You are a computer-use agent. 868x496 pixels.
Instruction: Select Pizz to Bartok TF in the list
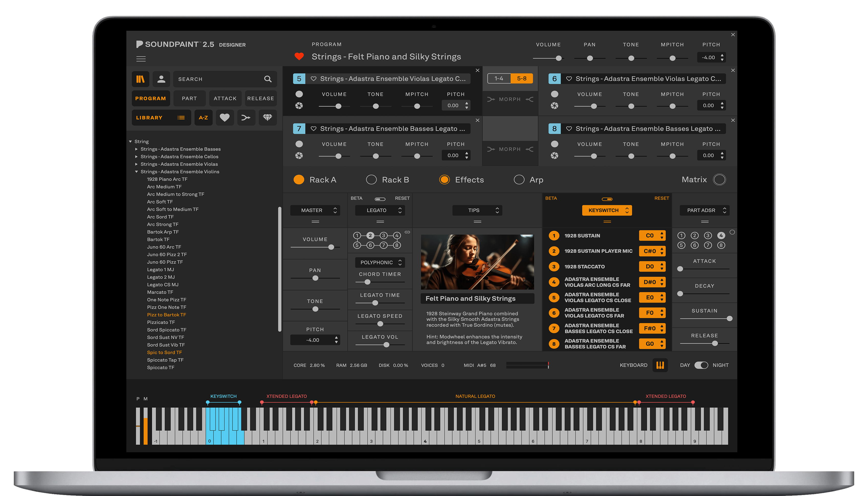click(166, 315)
